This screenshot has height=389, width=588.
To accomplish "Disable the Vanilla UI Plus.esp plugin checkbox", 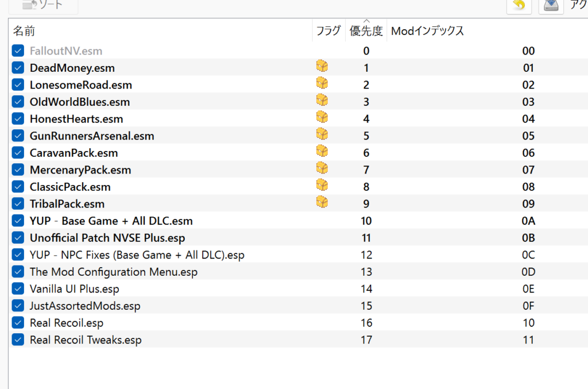I will pyautogui.click(x=18, y=288).
